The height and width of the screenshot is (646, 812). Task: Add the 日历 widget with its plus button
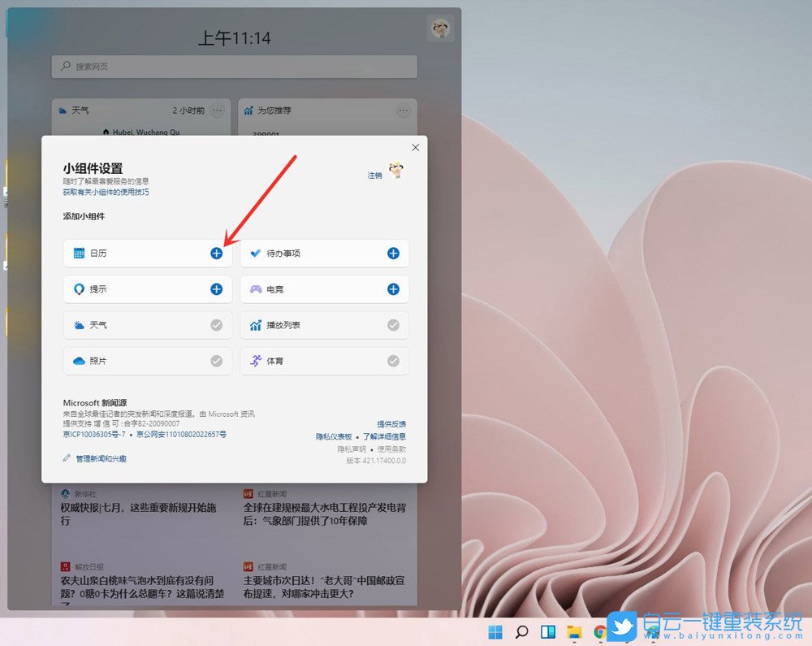[x=216, y=253]
